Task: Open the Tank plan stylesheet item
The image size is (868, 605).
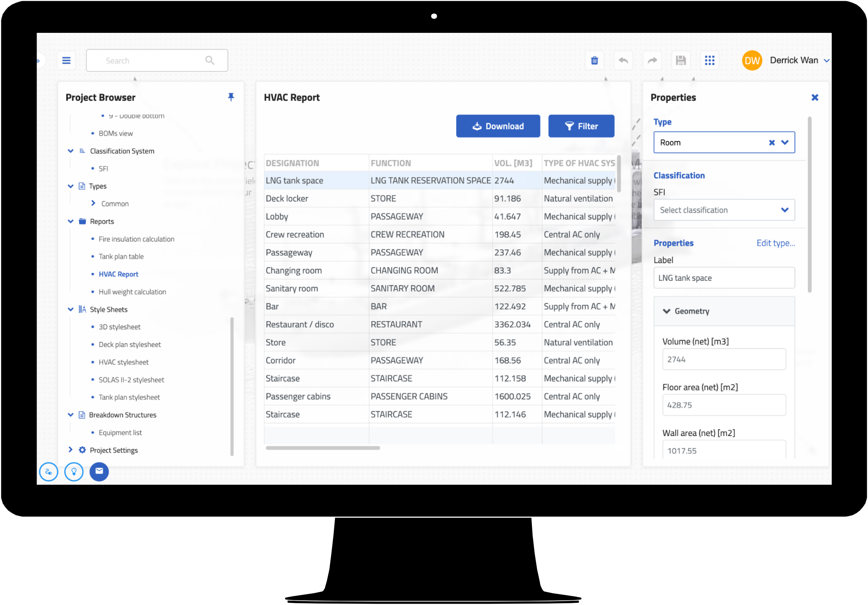Action: pyautogui.click(x=129, y=397)
